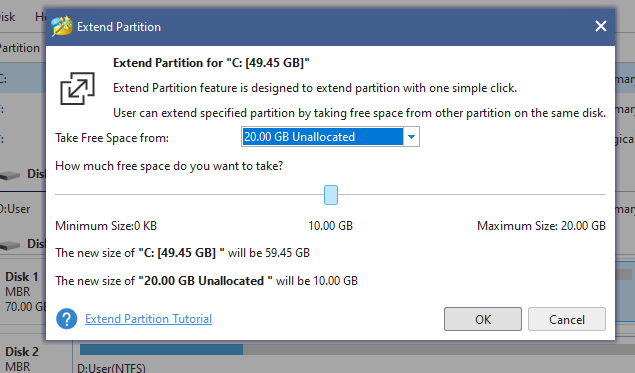
Task: Click the free space slider handle
Action: point(331,195)
